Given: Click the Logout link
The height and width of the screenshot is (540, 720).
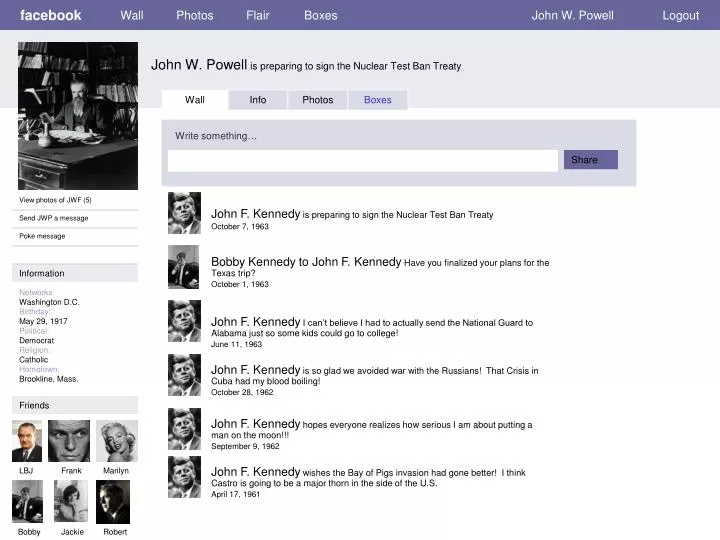Looking at the screenshot, I should coord(681,15).
